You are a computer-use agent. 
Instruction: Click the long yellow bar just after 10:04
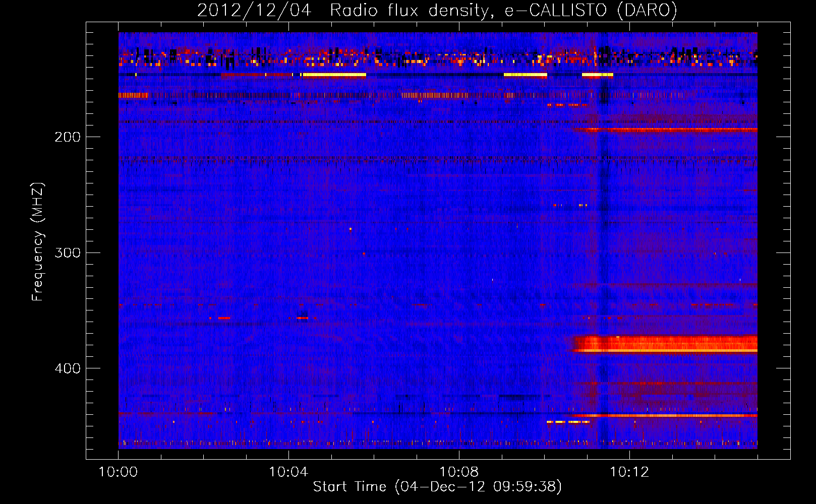pyautogui.click(x=334, y=75)
